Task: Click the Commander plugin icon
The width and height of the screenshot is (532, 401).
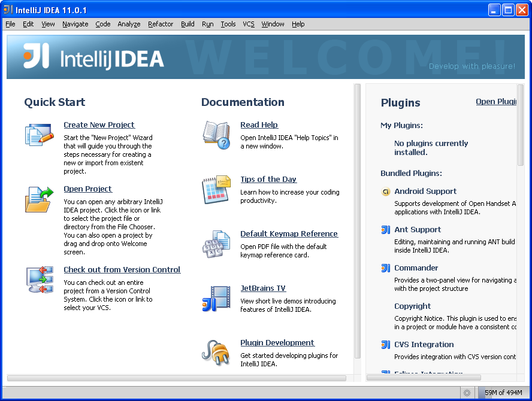Action: (385, 268)
